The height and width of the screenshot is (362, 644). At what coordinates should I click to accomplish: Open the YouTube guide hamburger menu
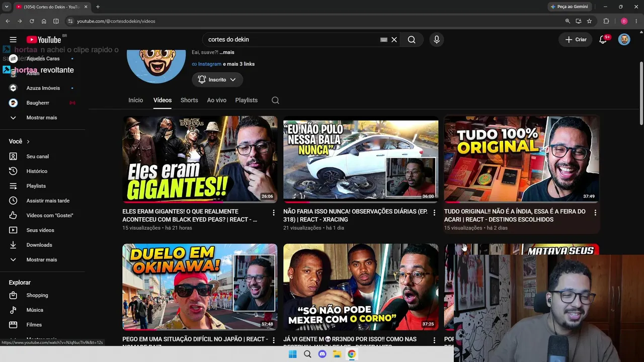(13, 40)
